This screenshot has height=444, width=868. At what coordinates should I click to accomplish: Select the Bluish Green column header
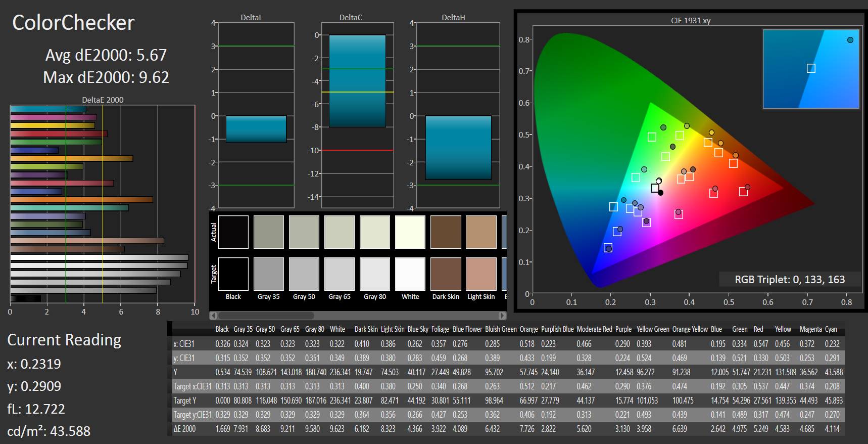tap(501, 329)
